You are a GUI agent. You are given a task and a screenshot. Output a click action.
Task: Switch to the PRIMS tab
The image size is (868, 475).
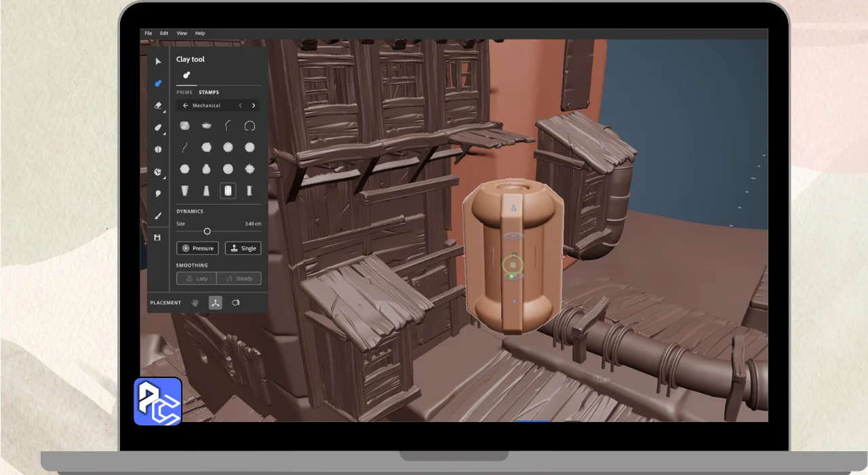click(x=184, y=92)
